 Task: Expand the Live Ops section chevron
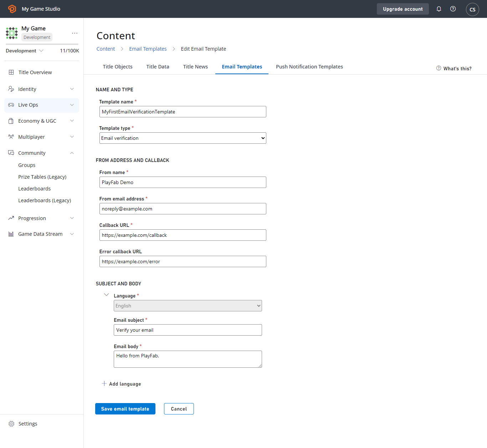[x=72, y=105]
